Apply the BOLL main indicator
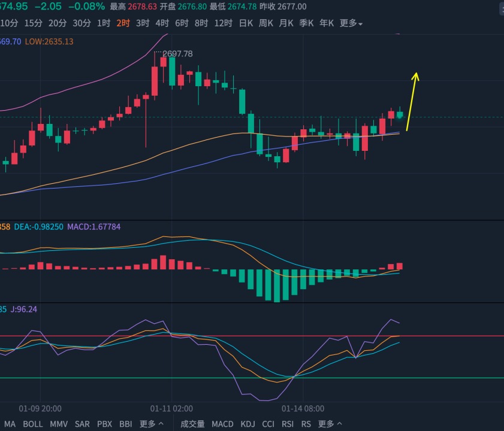This screenshot has width=504, height=431. 33,424
